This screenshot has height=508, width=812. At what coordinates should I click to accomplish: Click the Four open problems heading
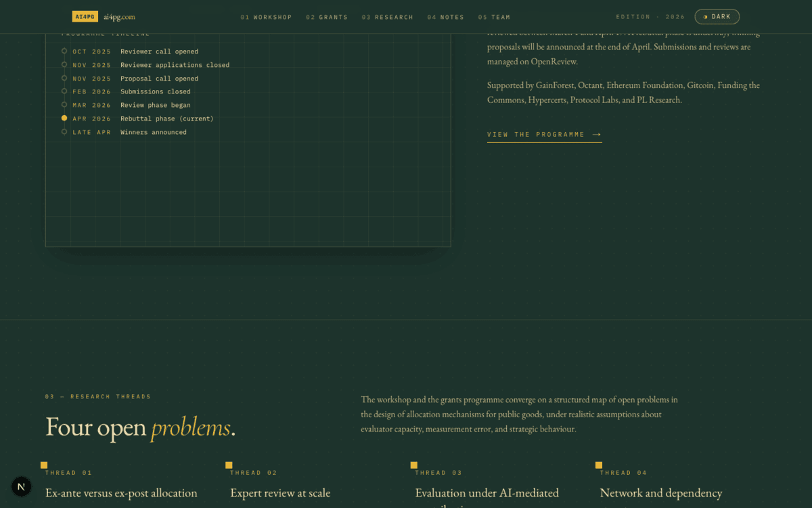pos(141,427)
